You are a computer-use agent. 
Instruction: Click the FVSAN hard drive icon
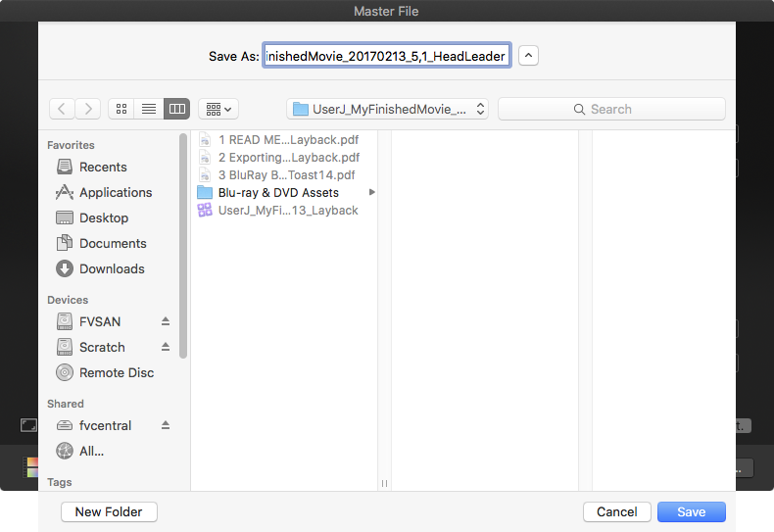pos(64,321)
